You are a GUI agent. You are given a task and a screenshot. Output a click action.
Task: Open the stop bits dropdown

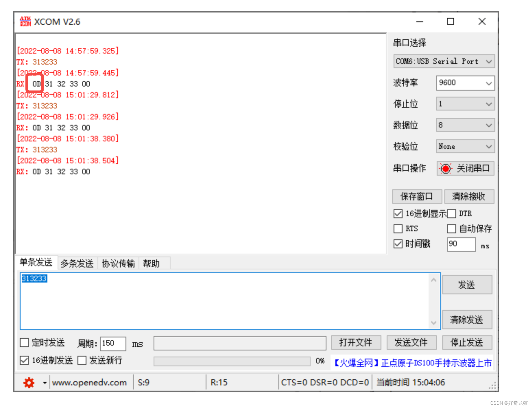click(465, 104)
